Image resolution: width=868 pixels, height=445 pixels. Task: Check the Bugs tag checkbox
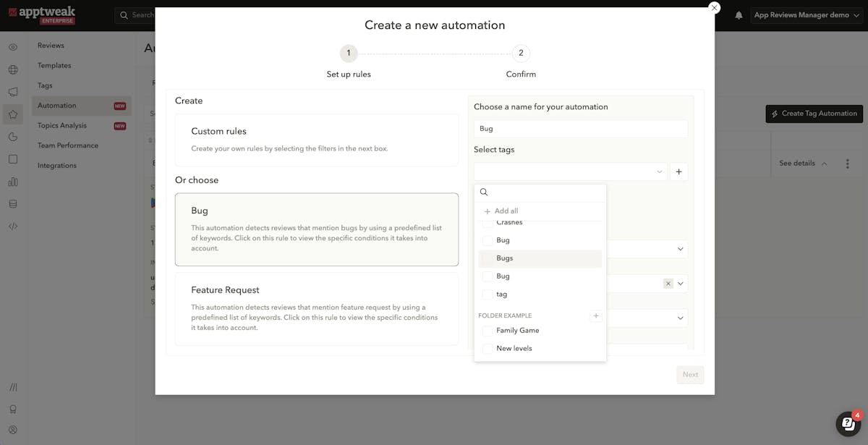click(488, 258)
